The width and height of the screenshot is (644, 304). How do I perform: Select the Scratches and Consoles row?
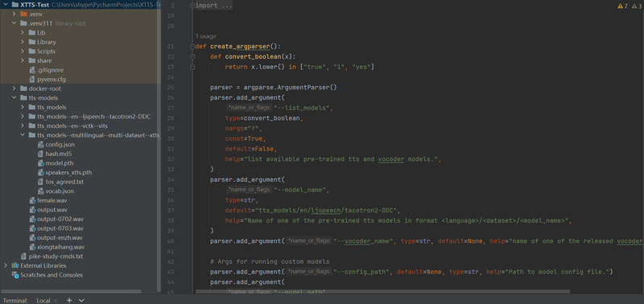(80, 275)
